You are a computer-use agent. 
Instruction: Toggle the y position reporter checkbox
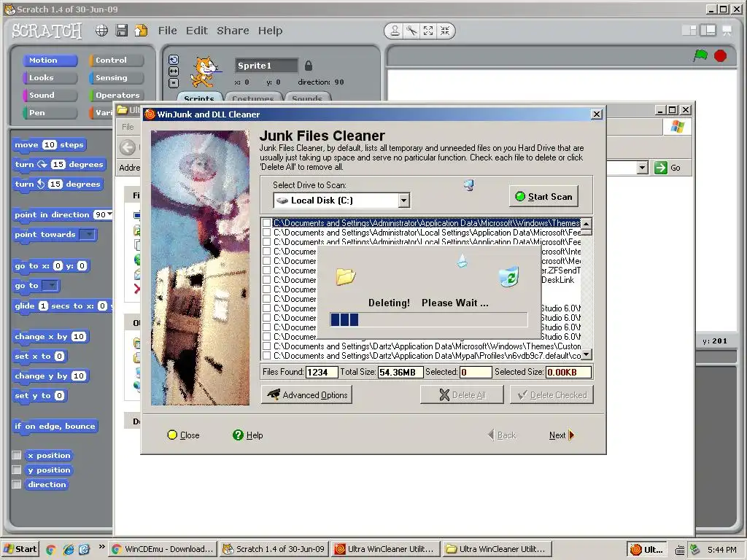tap(17, 470)
